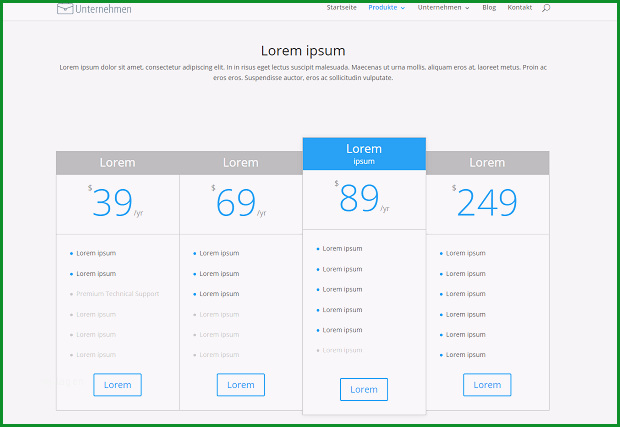The height and width of the screenshot is (427, 620).
Task: Go to the Blog page
Action: click(x=489, y=8)
